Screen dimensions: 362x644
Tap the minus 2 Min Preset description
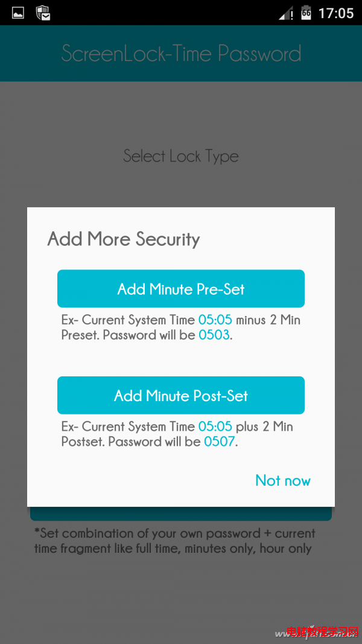(x=180, y=327)
